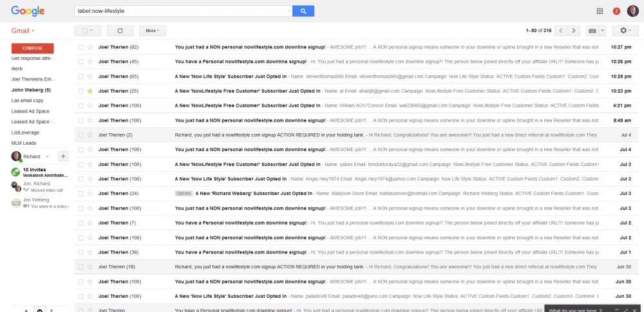
Task: Select the Joel Therien (45) message checkbox
Action: (x=81, y=62)
